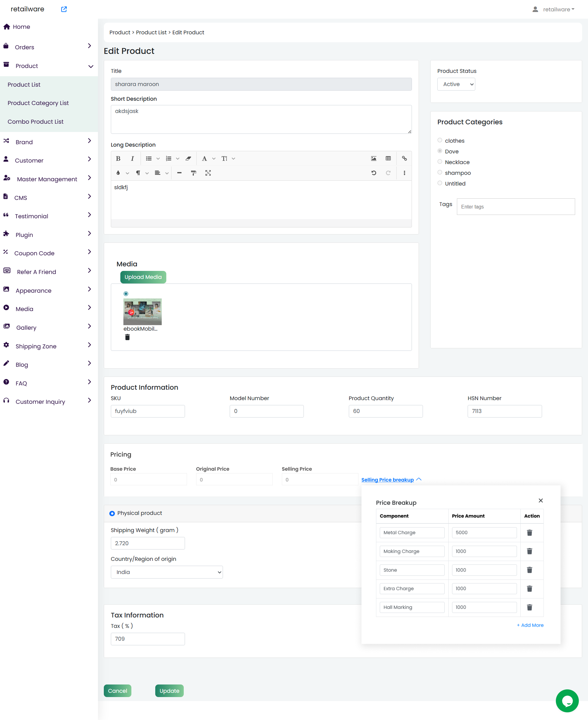588x720 pixels.
Task: Open Country/Region of origin dropdown
Action: coord(167,572)
